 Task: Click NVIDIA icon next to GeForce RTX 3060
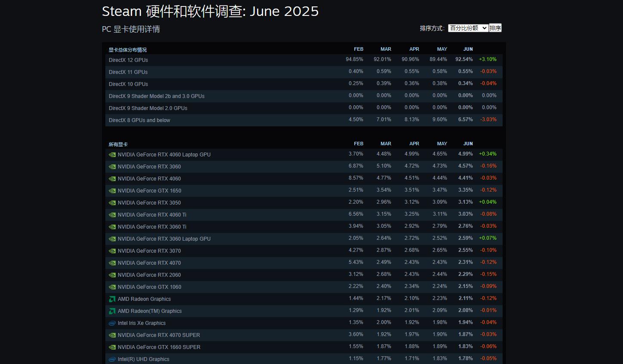(x=112, y=167)
